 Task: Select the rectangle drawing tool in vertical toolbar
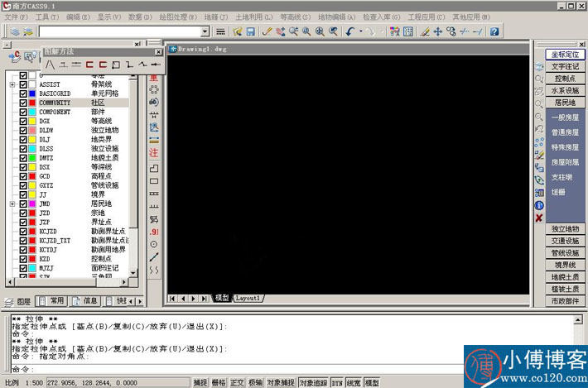(x=154, y=181)
